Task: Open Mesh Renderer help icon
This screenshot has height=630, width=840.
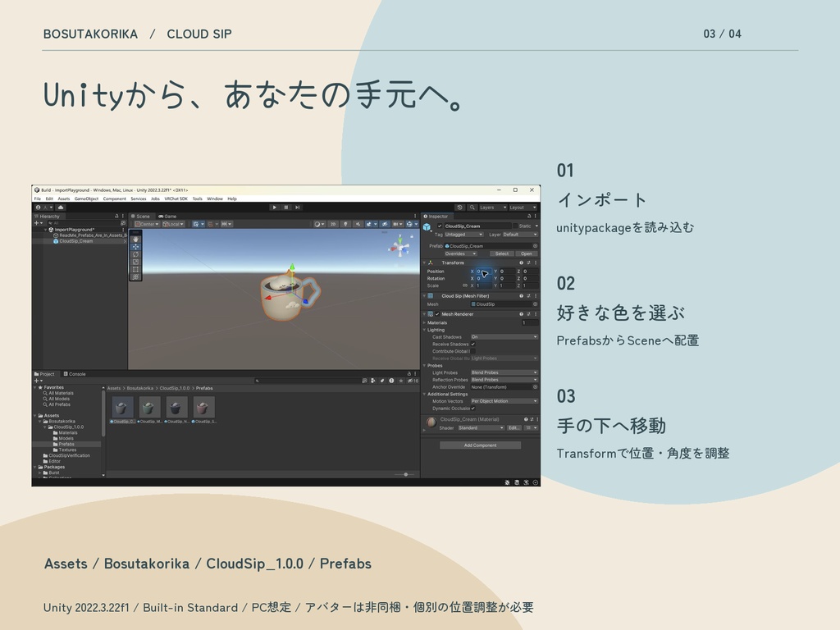Action: pos(521,314)
